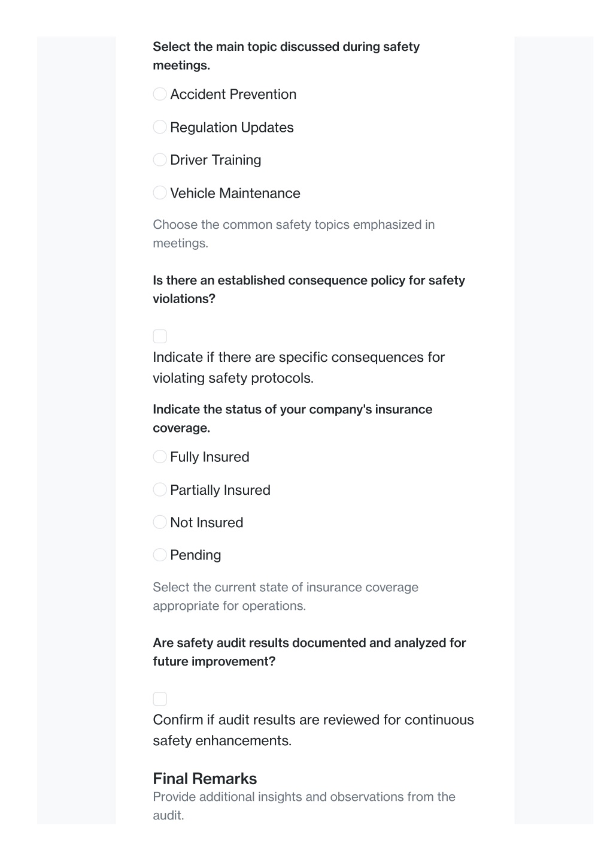The image size is (613, 868).
Task: Choose the Partially Insured option
Action: click(160, 490)
